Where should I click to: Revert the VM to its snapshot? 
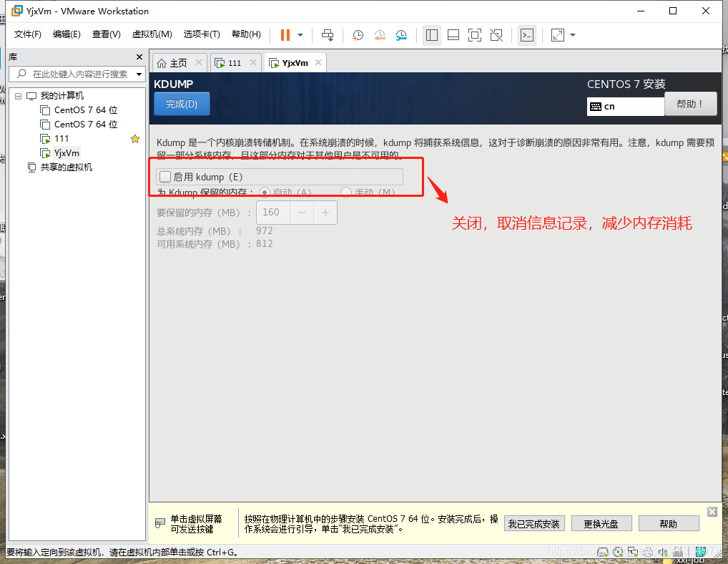pos(379,34)
